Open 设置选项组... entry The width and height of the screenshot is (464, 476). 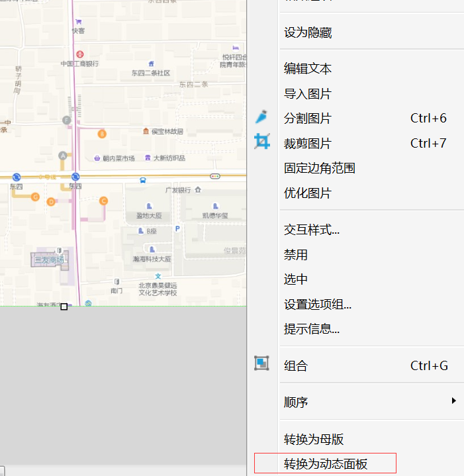tap(318, 304)
